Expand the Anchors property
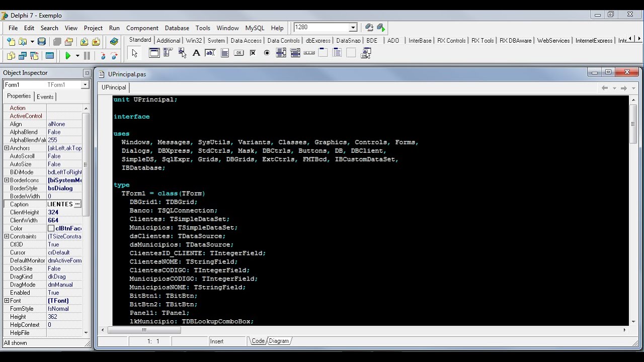The height and width of the screenshot is (362, 644). pos(7,148)
